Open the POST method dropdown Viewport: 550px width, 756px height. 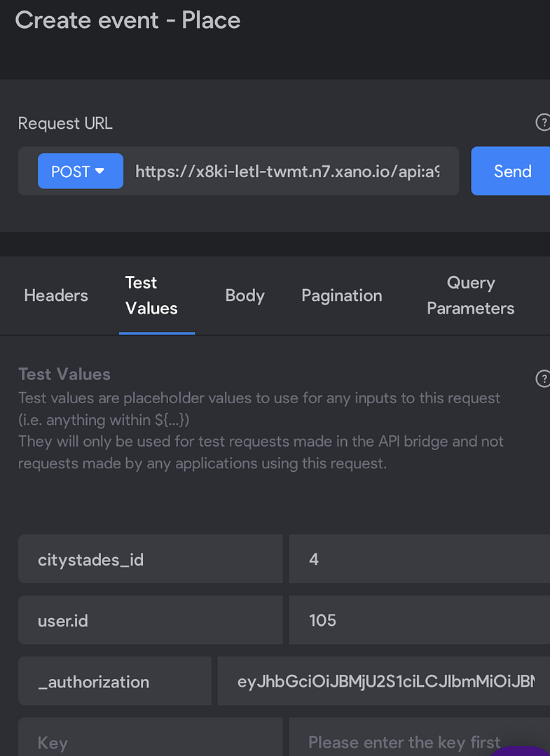81,171
